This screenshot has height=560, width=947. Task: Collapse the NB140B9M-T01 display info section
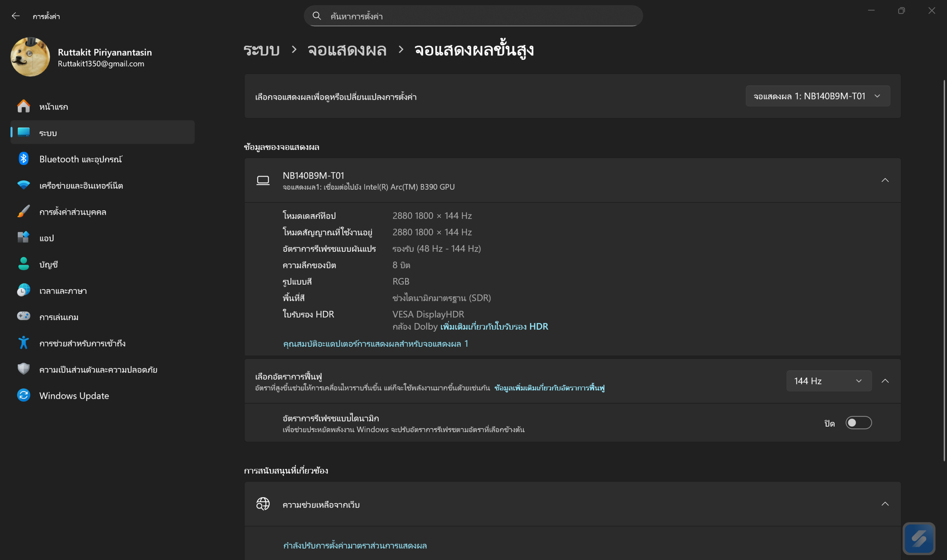(x=885, y=180)
